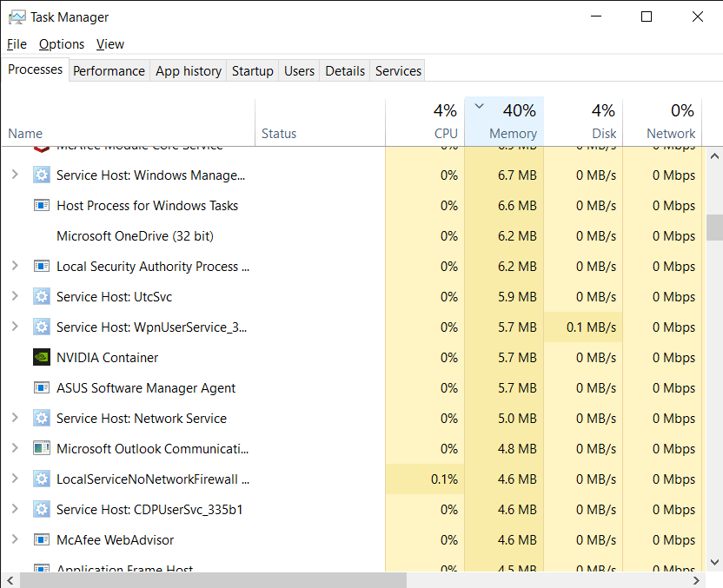Select the Processes tab

(35, 69)
